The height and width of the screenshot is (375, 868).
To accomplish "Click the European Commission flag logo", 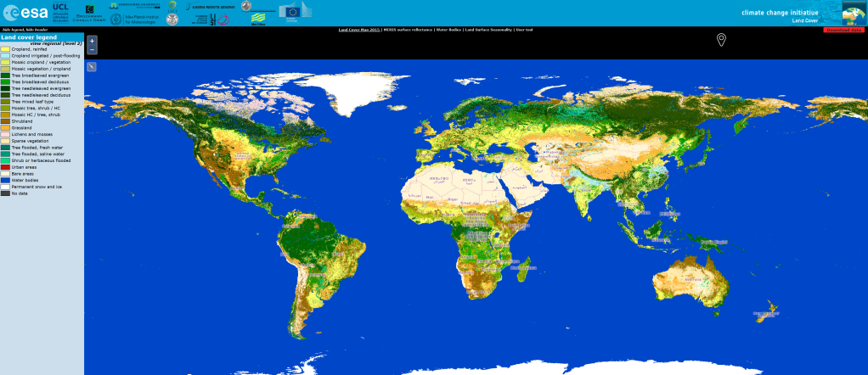I will tap(293, 12).
